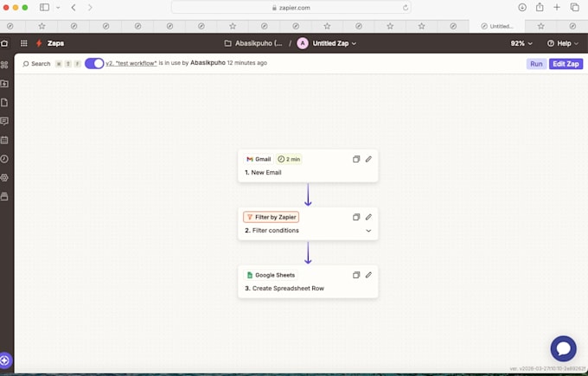Click the 2 min polling interval badge

point(289,159)
